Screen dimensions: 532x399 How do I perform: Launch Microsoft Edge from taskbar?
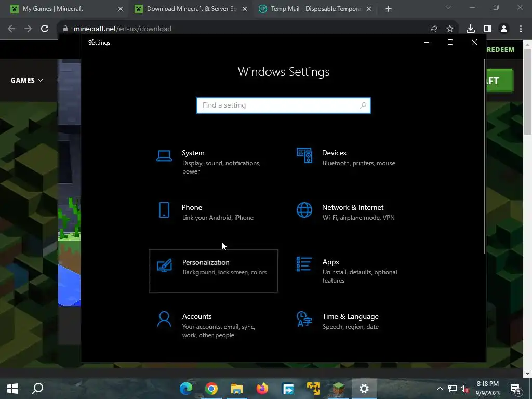(186, 389)
